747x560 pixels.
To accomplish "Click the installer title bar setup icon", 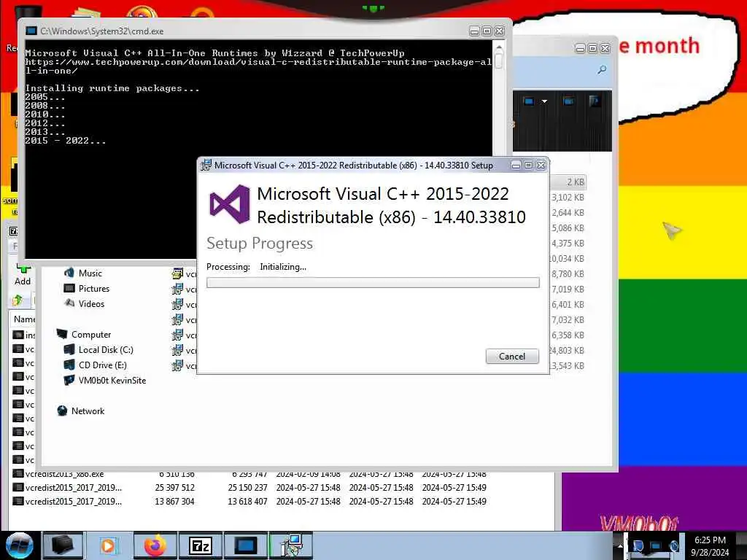I will tap(206, 166).
